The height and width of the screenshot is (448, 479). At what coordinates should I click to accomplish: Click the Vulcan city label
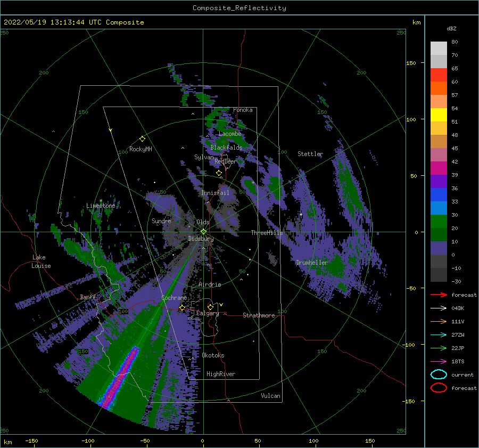click(x=270, y=396)
